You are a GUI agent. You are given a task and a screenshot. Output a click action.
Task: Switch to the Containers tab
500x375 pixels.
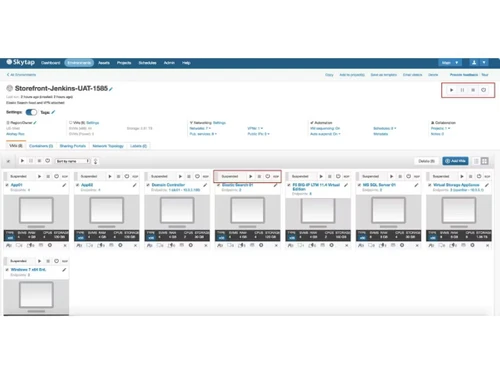point(41,146)
